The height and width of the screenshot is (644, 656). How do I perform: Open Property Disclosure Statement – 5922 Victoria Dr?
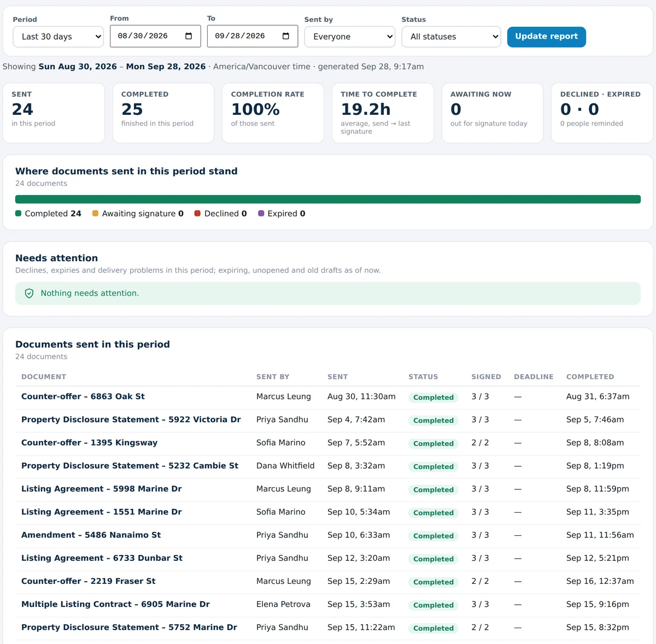click(x=131, y=419)
